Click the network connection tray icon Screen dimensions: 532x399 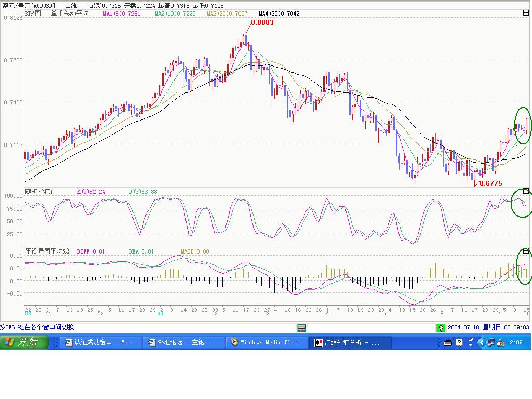490,343
